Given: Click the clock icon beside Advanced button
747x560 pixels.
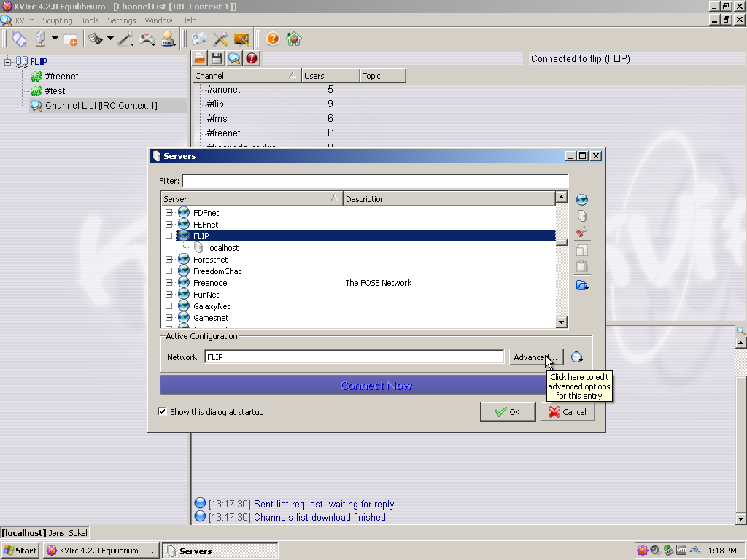Looking at the screenshot, I should pos(576,357).
